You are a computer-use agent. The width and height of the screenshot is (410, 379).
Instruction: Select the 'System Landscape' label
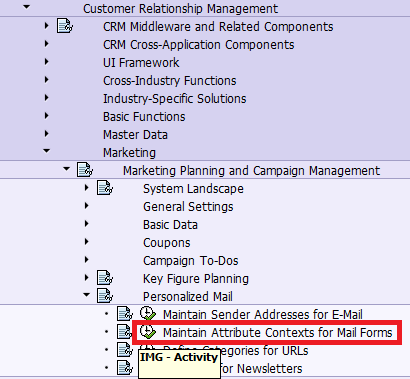(193, 189)
